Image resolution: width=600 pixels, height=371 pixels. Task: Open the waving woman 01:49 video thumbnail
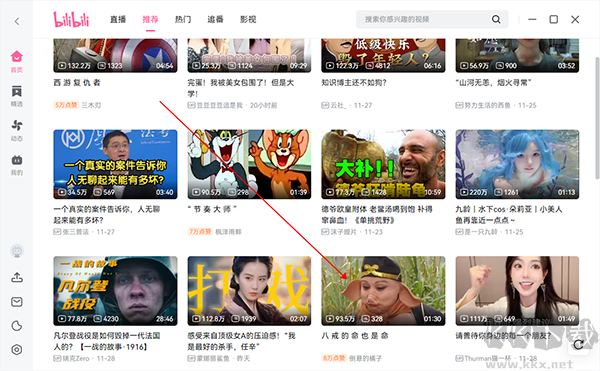[517, 291]
